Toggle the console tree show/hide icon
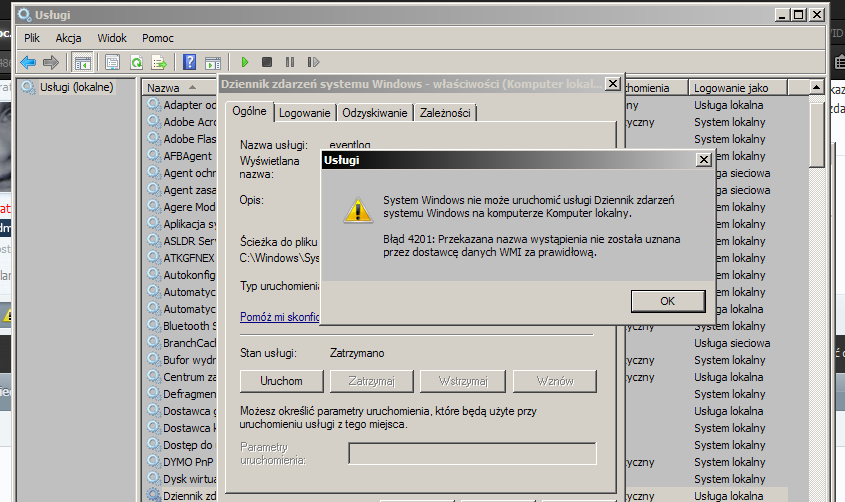Viewport: 845px width, 502px height. point(82,62)
